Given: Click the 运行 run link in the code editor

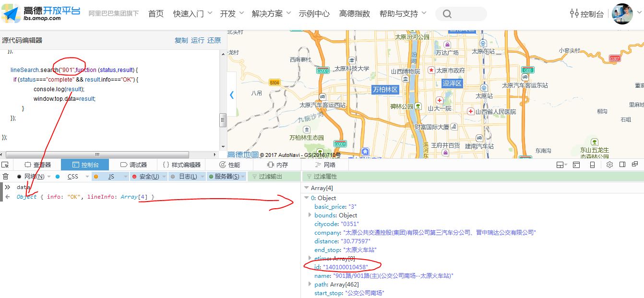Looking at the screenshot, I should 198,40.
